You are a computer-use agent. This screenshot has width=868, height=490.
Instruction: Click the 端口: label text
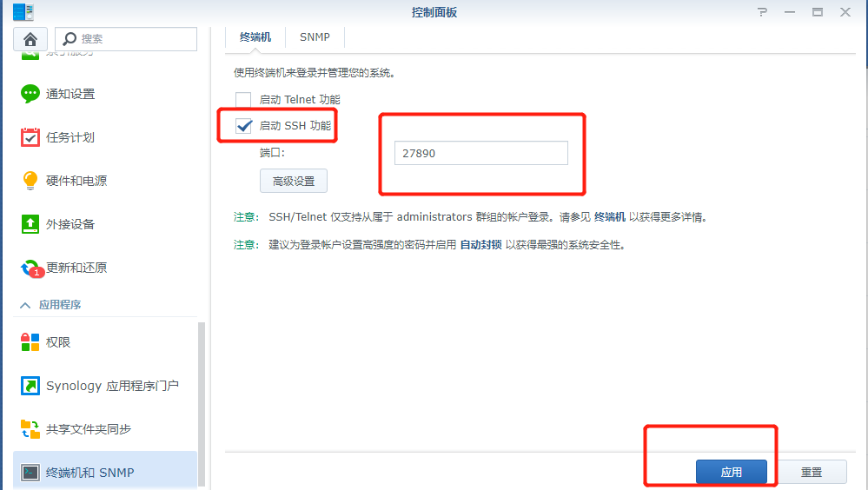272,153
